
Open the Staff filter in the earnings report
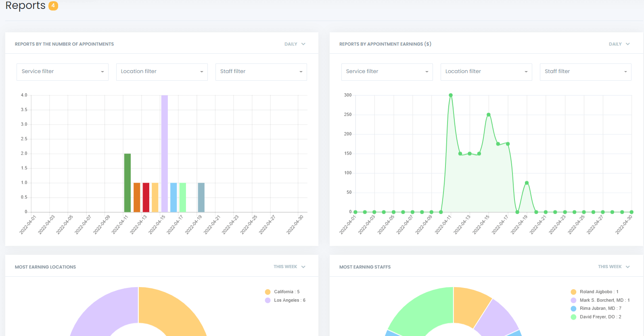pyautogui.click(x=585, y=72)
